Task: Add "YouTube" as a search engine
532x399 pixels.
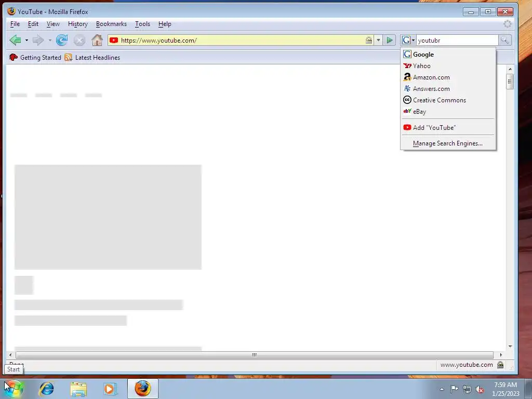Action: [448, 128]
